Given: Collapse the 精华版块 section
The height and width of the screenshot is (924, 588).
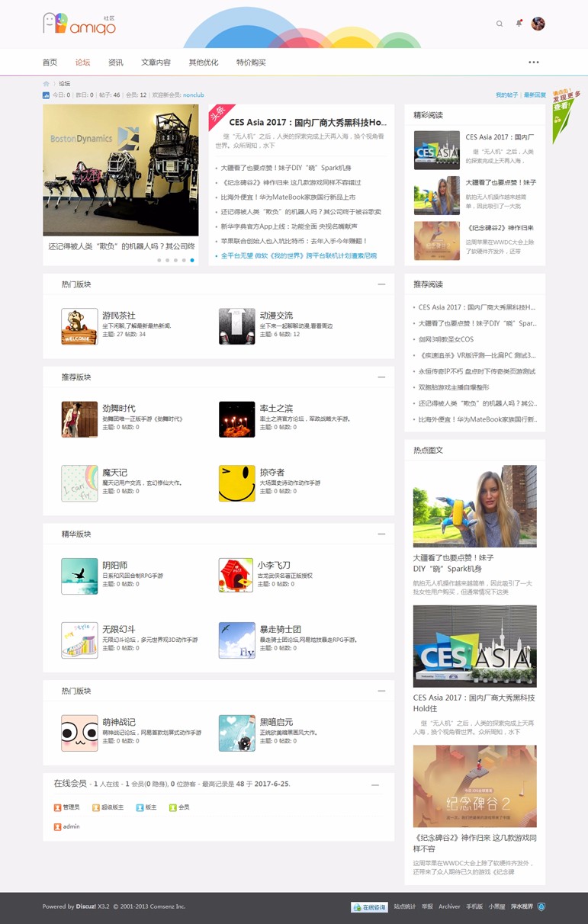Looking at the screenshot, I should 381,534.
